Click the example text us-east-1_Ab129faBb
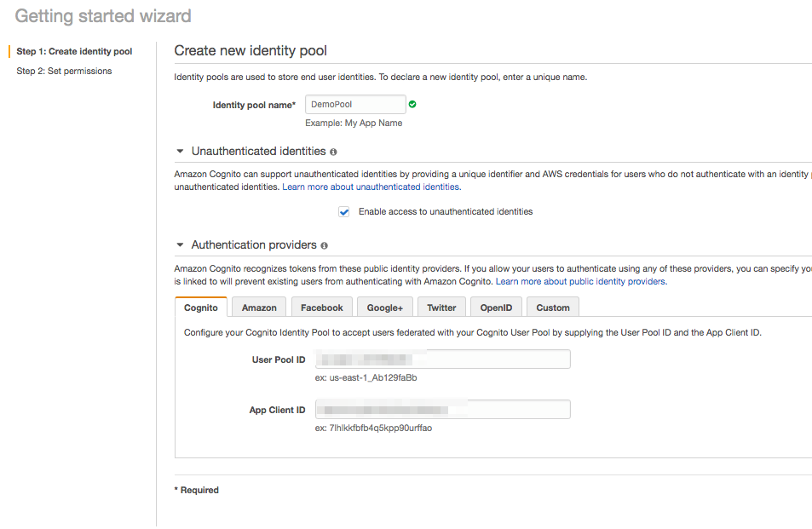The width and height of the screenshot is (812, 529). (x=373, y=378)
